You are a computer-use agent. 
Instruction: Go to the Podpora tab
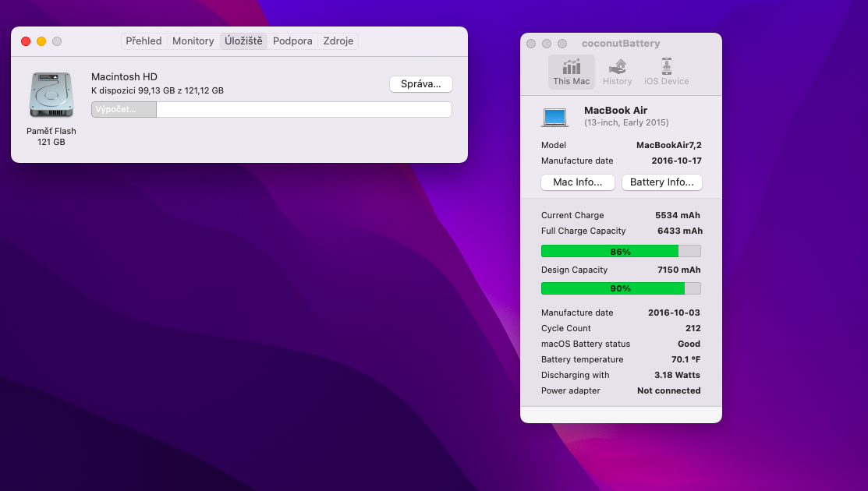coord(292,41)
